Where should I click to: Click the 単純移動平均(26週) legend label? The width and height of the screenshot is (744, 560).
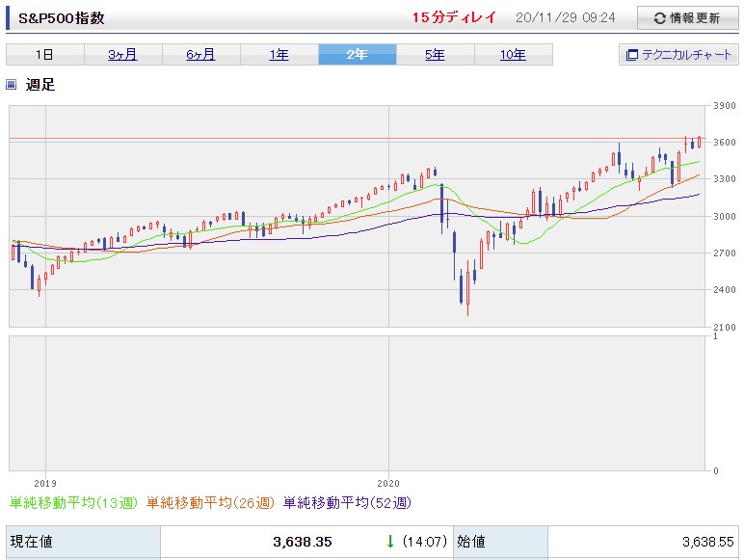tap(210, 502)
